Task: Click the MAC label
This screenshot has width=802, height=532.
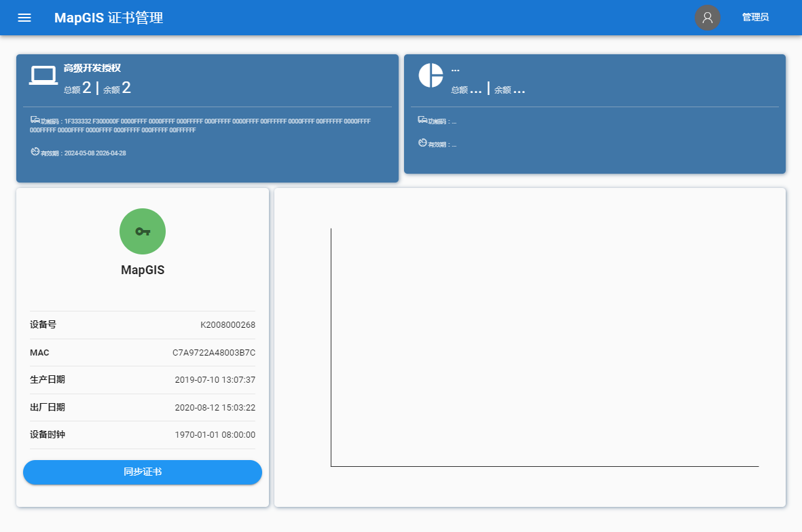Action: coord(39,353)
